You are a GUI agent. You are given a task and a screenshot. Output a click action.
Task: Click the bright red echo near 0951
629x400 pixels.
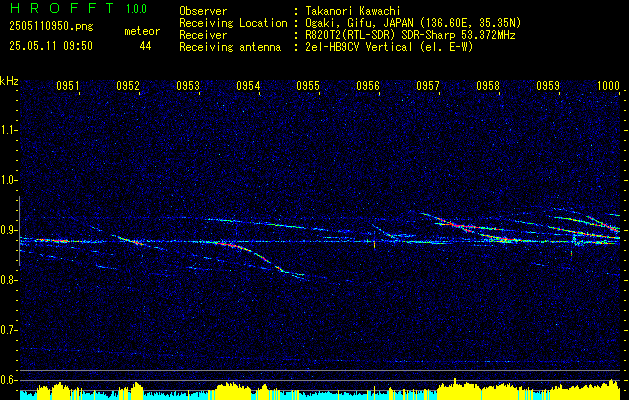(x=56, y=241)
